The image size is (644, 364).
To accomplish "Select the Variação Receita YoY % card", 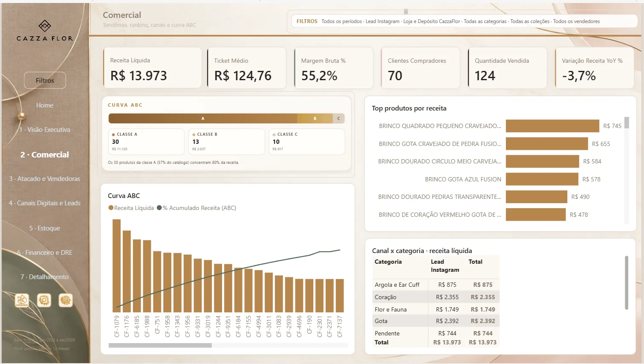I will (595, 68).
